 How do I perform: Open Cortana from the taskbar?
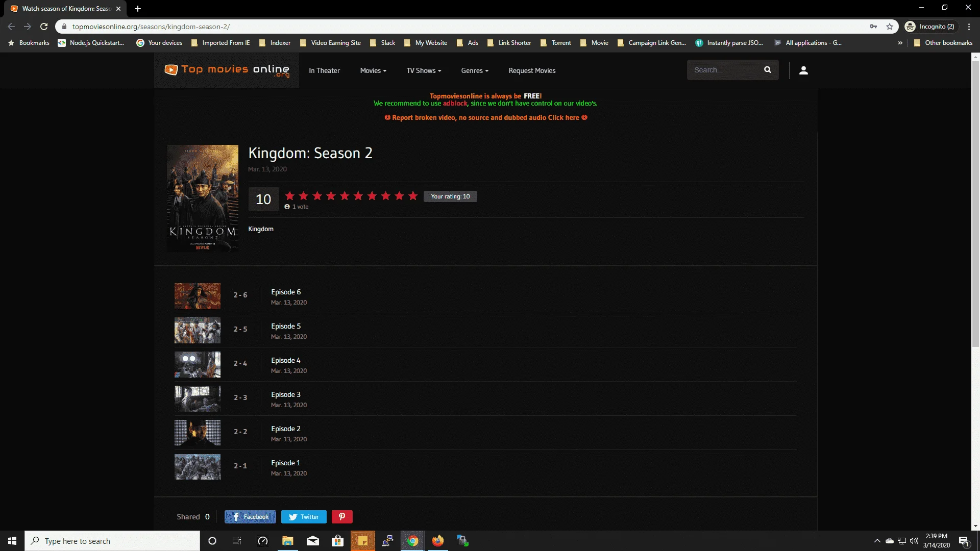coord(212,541)
